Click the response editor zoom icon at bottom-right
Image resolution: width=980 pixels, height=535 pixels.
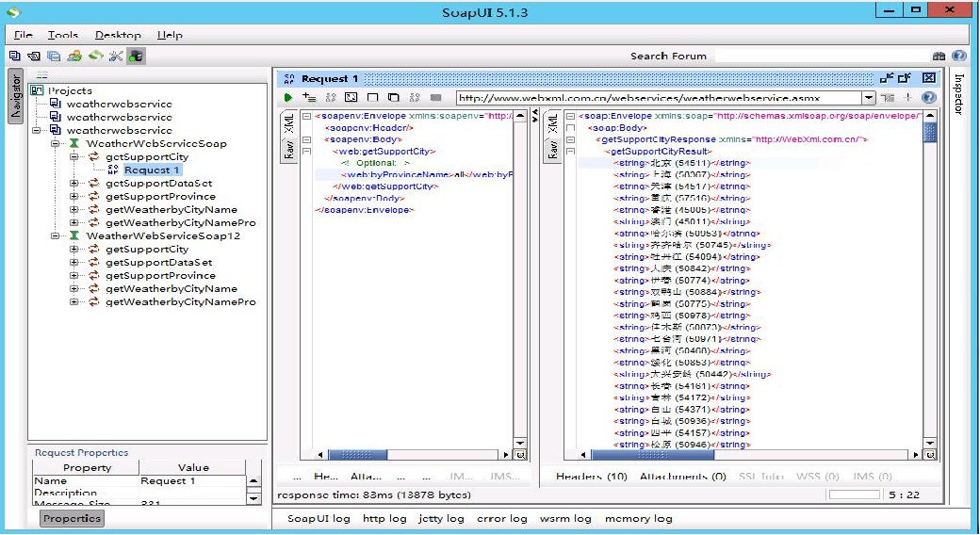(x=930, y=454)
